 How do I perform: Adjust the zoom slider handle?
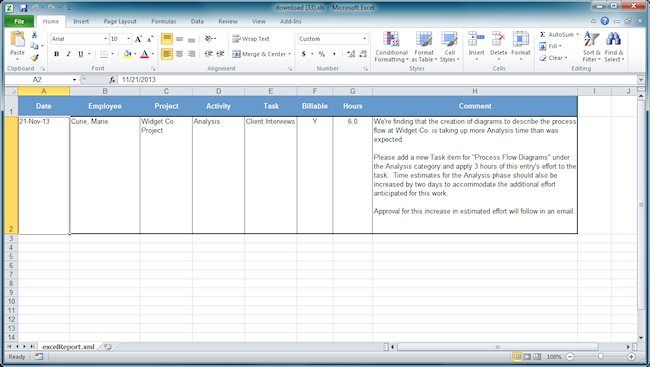click(601, 357)
